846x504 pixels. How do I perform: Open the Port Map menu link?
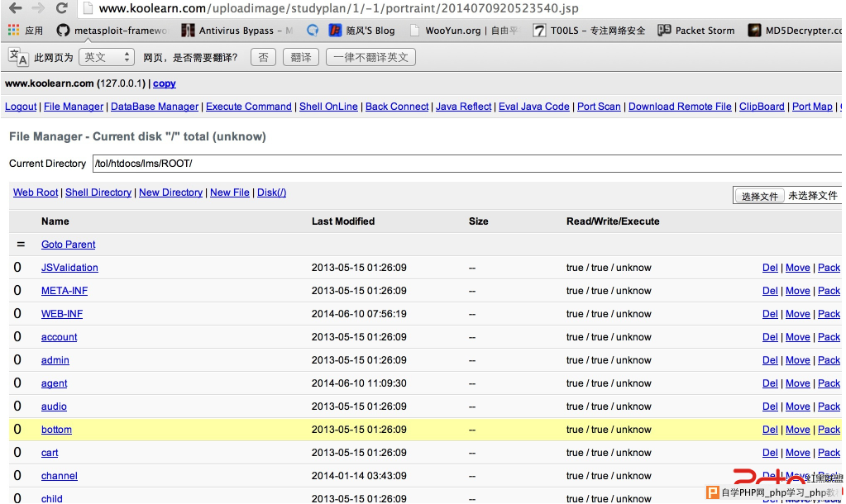812,107
